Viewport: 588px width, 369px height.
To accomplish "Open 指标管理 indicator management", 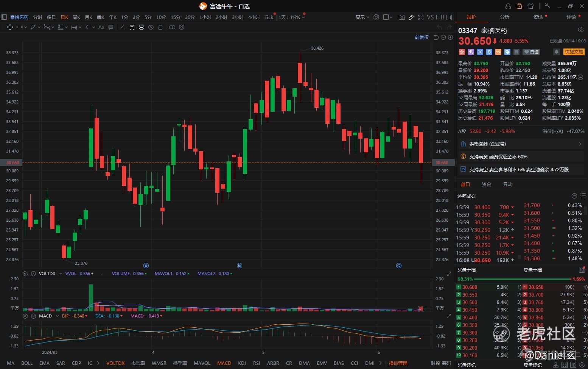I will 398,363.
